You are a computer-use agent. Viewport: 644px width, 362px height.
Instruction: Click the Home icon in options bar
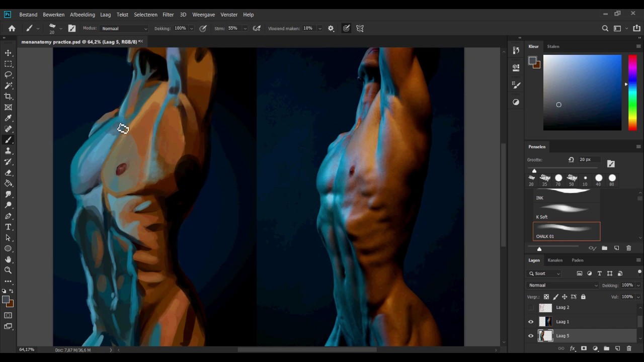[x=12, y=29]
